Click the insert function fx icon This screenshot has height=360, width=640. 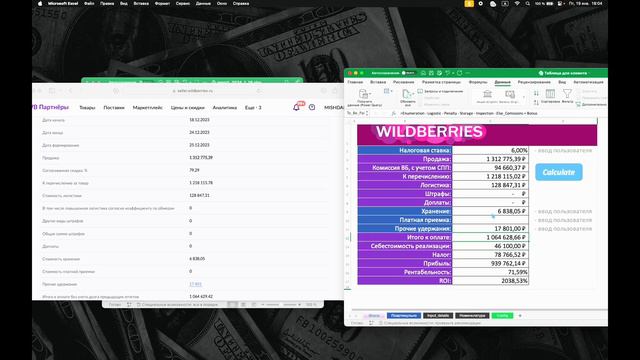[393, 113]
